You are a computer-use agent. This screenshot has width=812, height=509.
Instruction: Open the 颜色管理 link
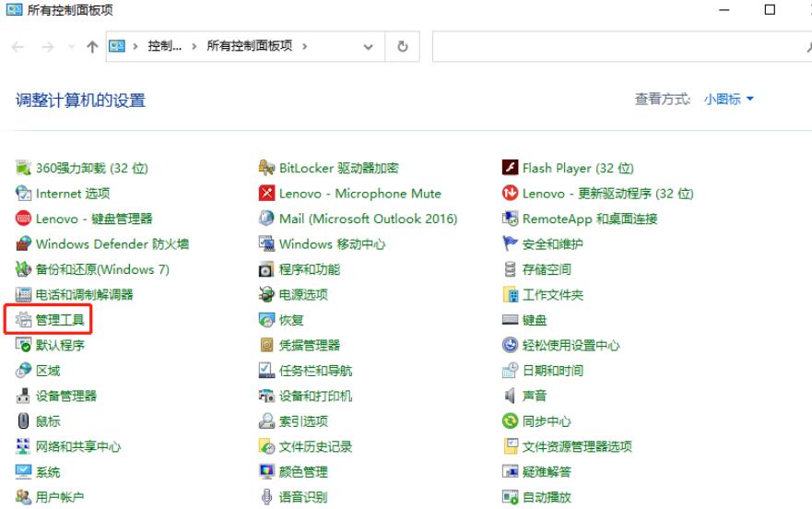click(x=303, y=472)
